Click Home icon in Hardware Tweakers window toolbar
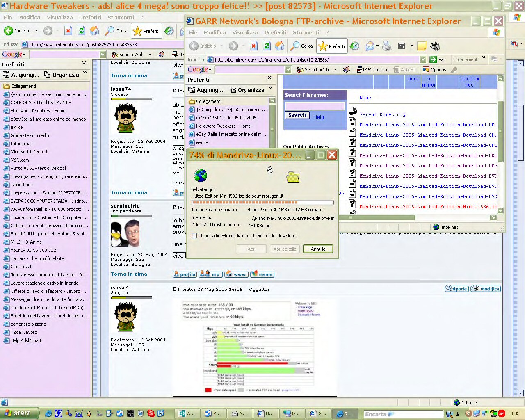The height and width of the screenshot is (420, 525). pyautogui.click(x=94, y=31)
